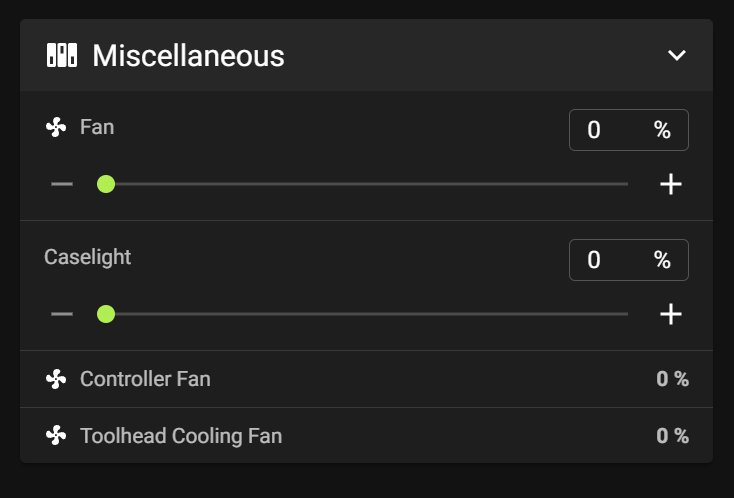Screen dimensions: 734x498
Task: Set Caselight slider to the track's far right end
Action: click(x=627, y=314)
